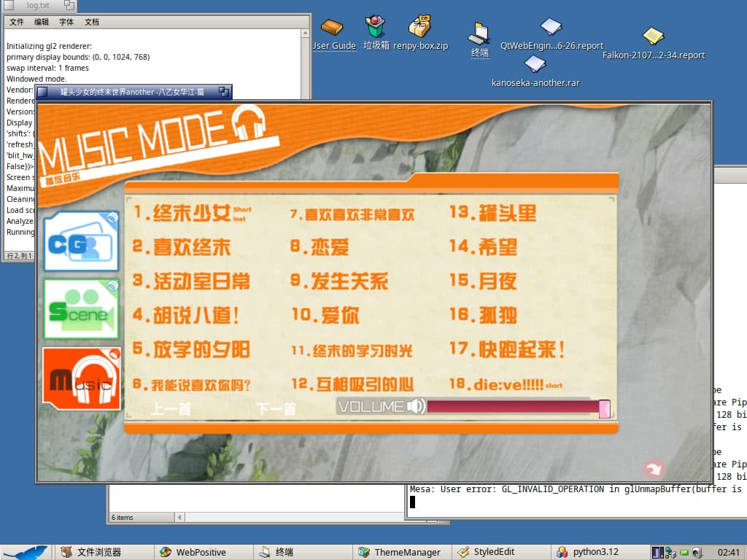Play track 9 发生关系

339,281
